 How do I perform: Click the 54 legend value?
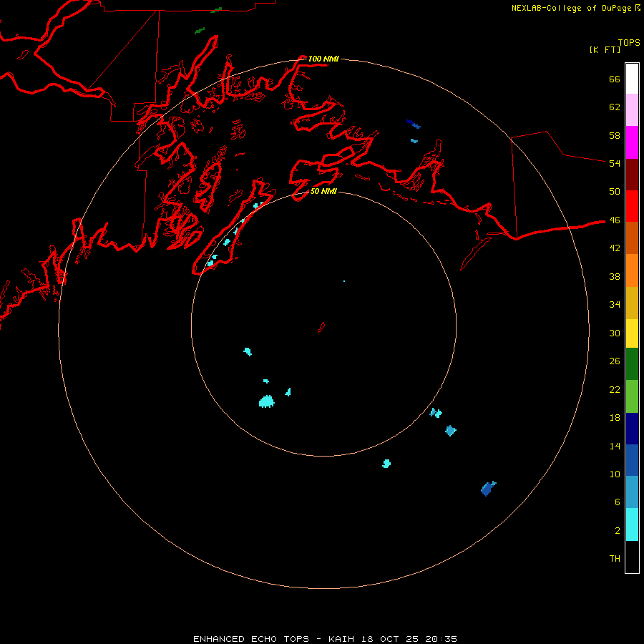pos(615,163)
